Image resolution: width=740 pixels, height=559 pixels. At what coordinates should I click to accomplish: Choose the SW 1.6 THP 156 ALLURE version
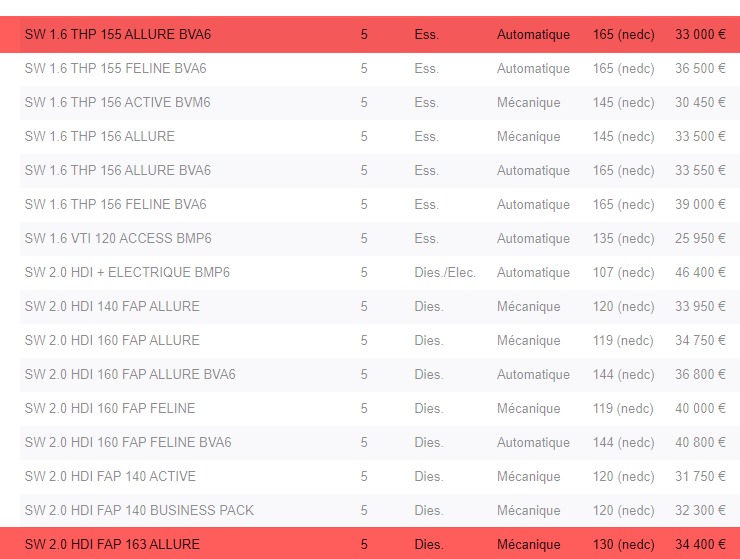pos(99,137)
